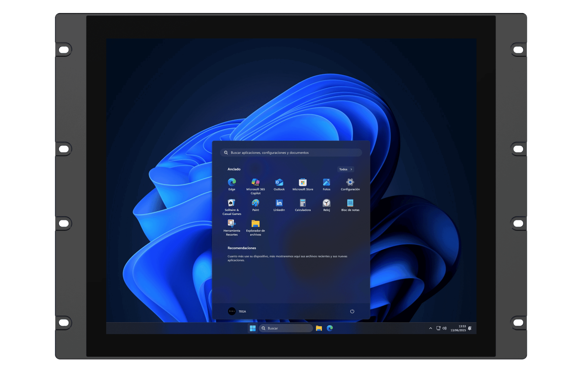This screenshot has height=380, width=588.
Task: Click the taskbar Buscar search box
Action: click(x=286, y=328)
